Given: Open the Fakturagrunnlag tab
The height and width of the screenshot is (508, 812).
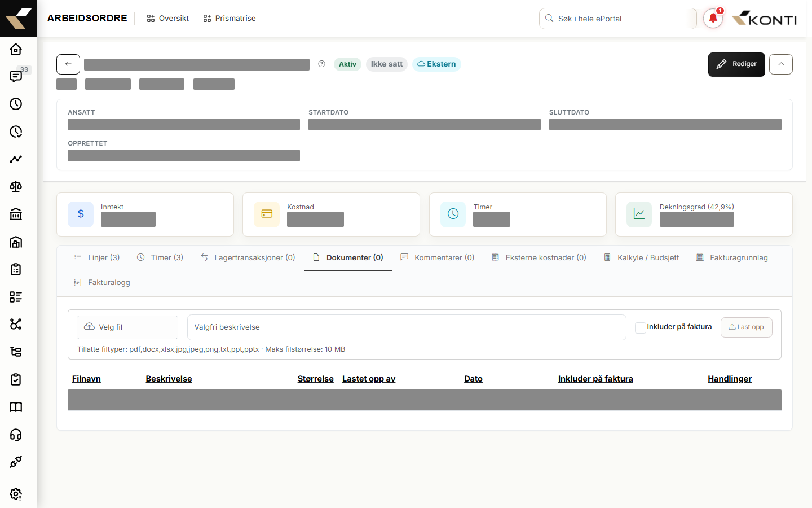Looking at the screenshot, I should [x=732, y=257].
